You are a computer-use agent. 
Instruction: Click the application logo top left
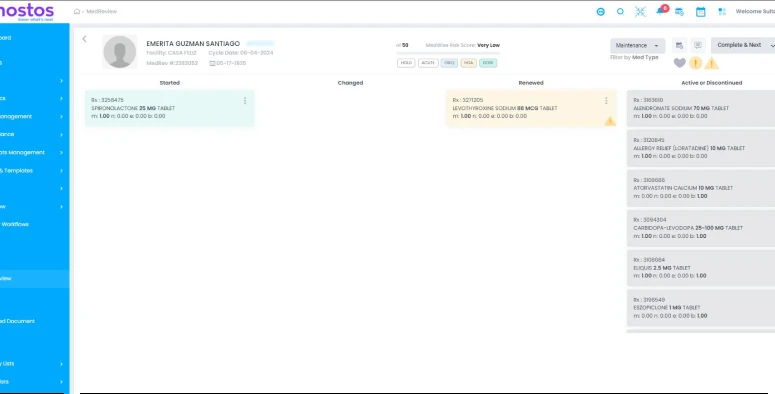pyautogui.click(x=27, y=12)
